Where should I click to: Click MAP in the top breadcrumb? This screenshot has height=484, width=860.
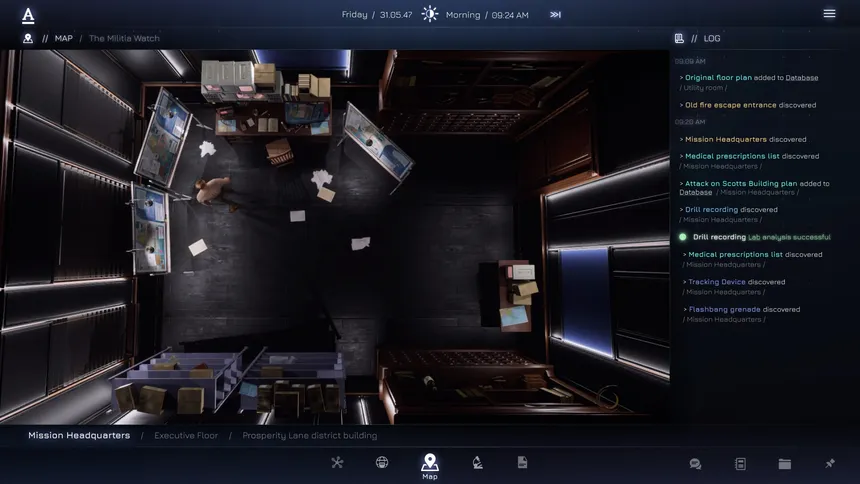[x=64, y=38]
